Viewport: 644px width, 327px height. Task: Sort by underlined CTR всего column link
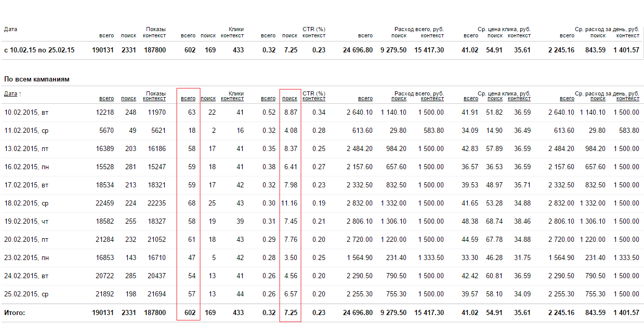(x=268, y=99)
